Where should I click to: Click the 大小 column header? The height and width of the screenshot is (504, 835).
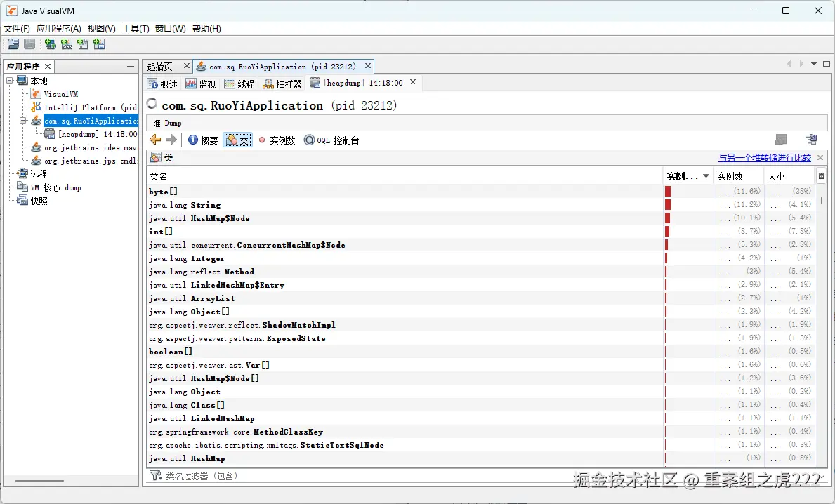789,176
